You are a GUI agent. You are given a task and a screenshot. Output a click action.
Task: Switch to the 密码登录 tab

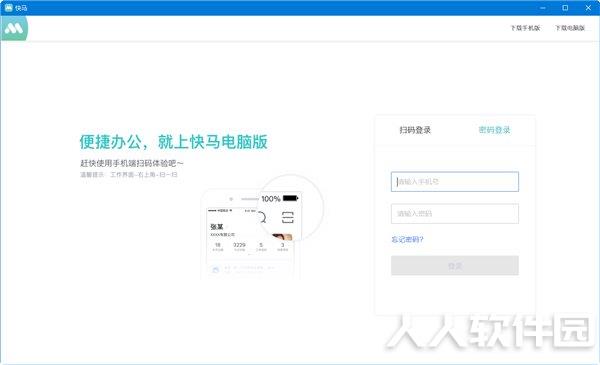[494, 130]
